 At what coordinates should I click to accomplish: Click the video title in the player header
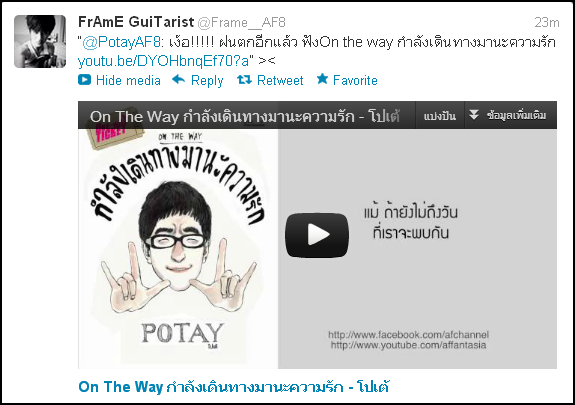[x=245, y=117]
